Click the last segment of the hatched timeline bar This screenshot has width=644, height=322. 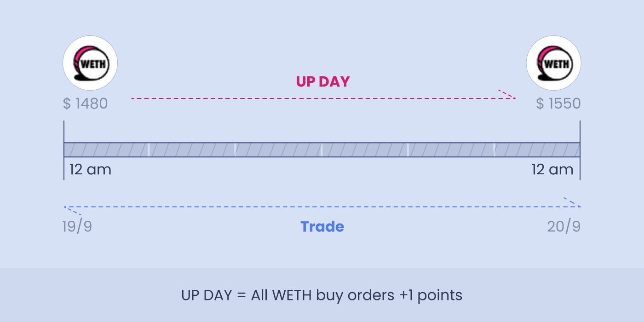click(537, 150)
